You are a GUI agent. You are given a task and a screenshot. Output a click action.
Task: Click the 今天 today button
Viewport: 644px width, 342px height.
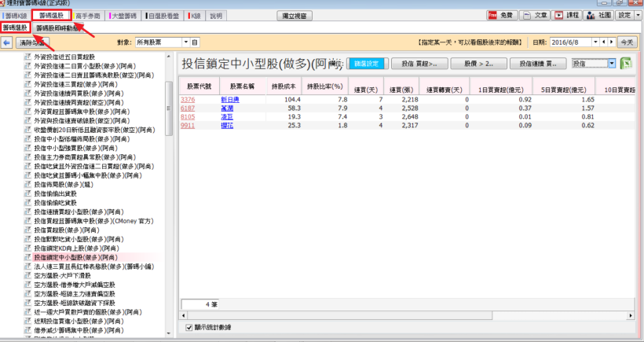pyautogui.click(x=627, y=42)
